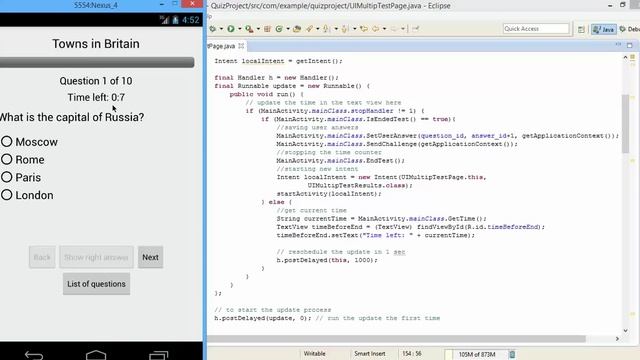Image resolution: width=640 pixels, height=360 pixels.
Task: Expand the Search dropdown arrow
Action: tap(318, 29)
